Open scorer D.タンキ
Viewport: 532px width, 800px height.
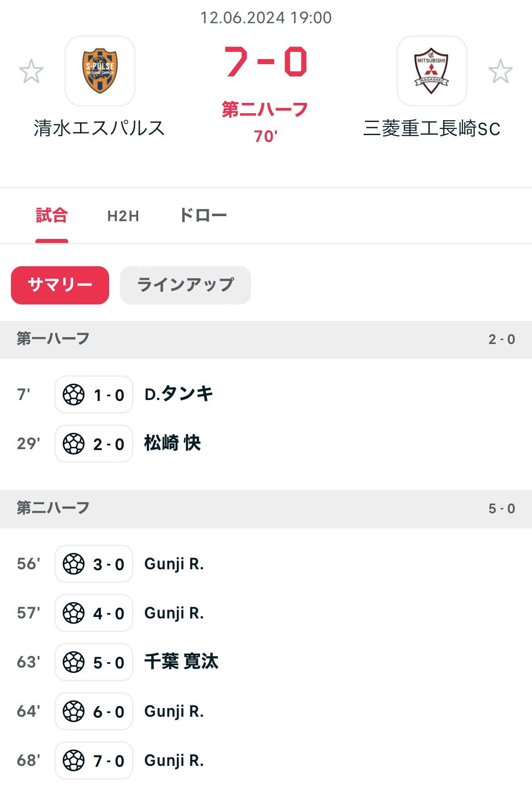coord(179,394)
